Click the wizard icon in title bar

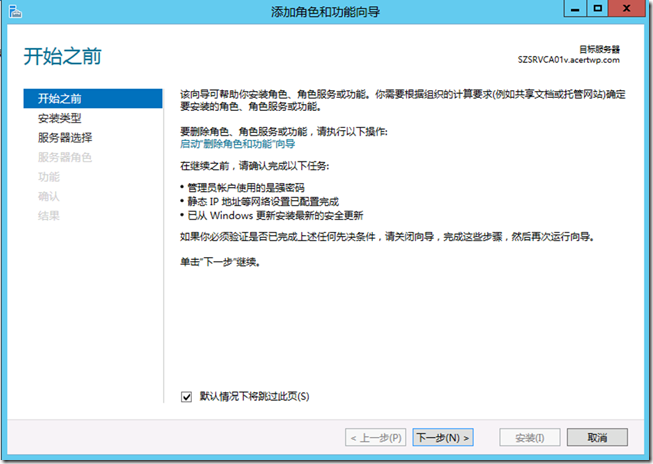(15, 11)
